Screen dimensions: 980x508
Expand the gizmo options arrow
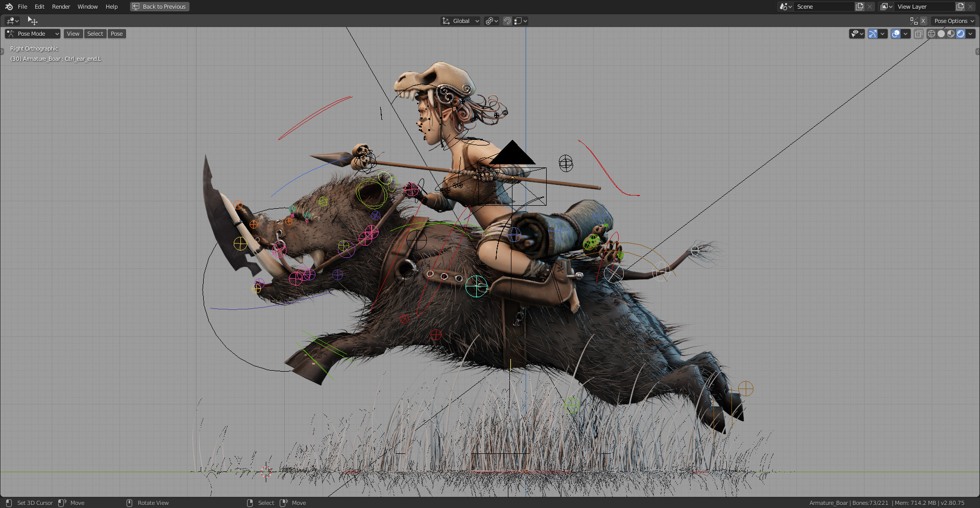[883, 34]
